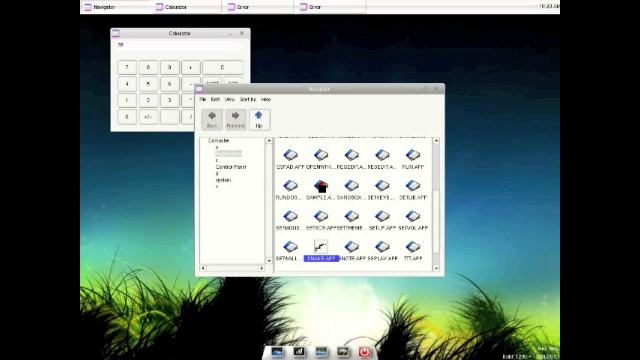
Task: Switch to Navigator in the top taskbar
Action: pos(116,7)
